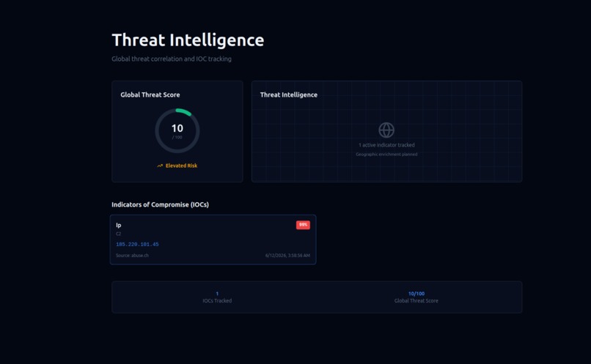591x364 pixels.
Task: Click the 'IOCs Tracked' label
Action: tap(217, 301)
